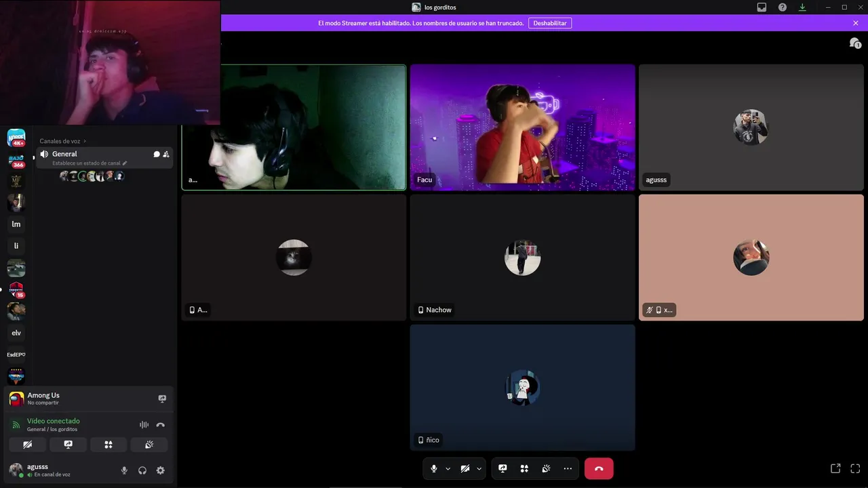Open the li server icon

pos(16,246)
